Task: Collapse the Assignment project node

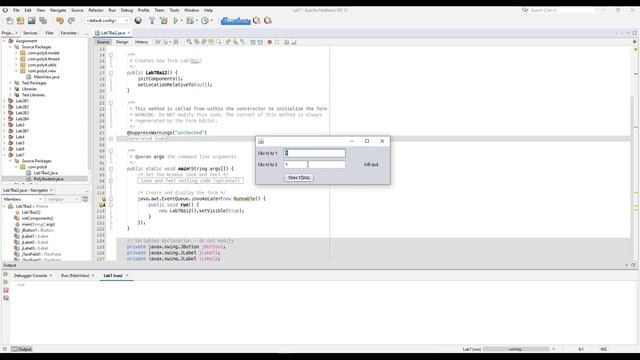Action: tap(4, 41)
